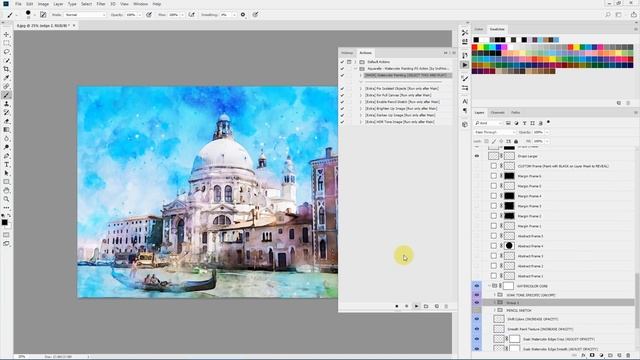
Task: Expand the For Isolated Objects extra action
Action: pyautogui.click(x=361, y=88)
